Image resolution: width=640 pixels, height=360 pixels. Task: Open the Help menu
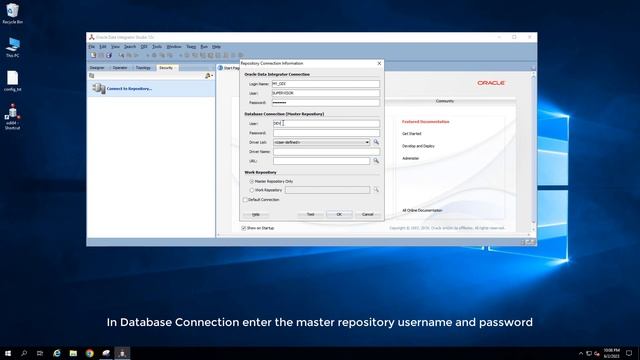coord(216,47)
